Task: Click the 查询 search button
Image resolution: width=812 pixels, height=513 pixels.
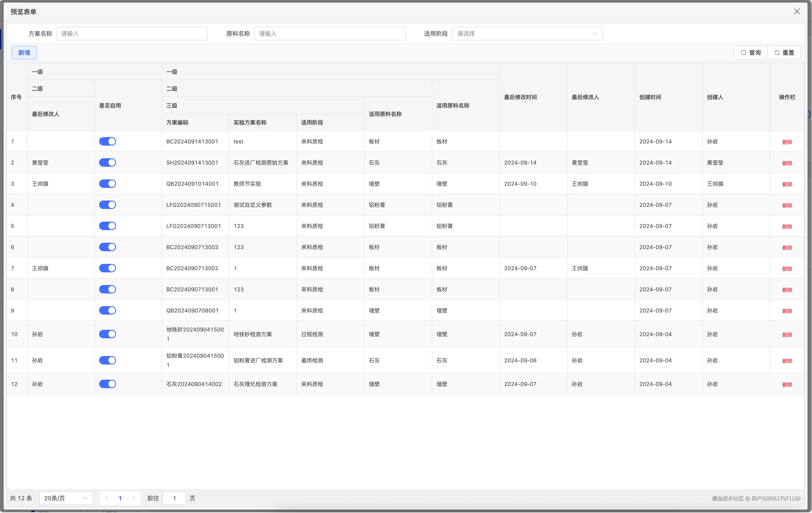Action: [751, 53]
